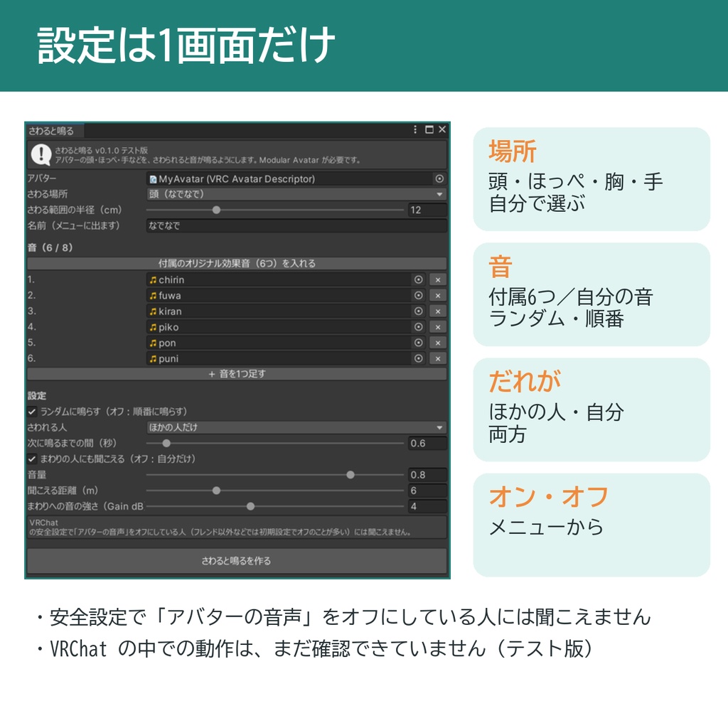Screen dimensions: 728x728
Task: Click the オン・オフ card heading
Action: click(x=549, y=497)
